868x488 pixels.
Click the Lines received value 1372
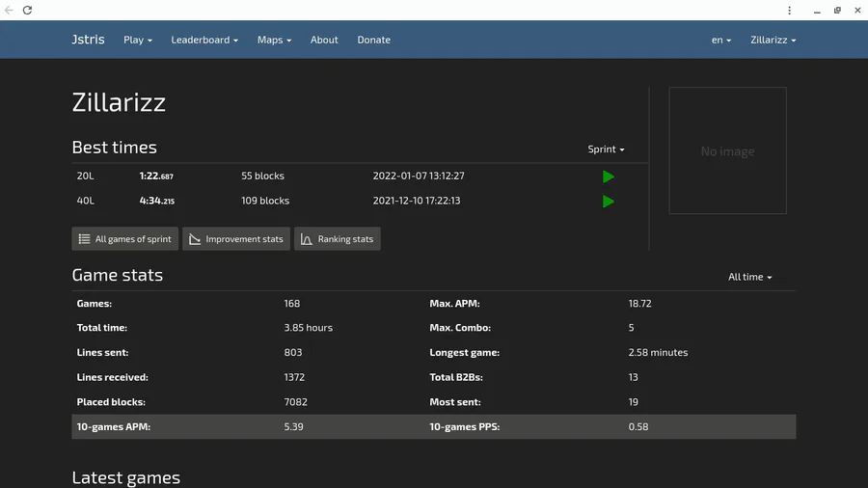click(294, 377)
